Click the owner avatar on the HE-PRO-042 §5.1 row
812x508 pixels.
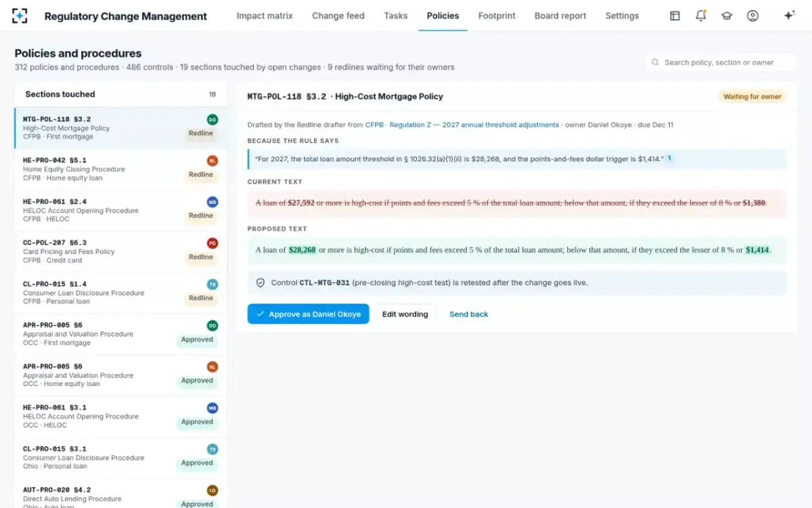[x=212, y=161]
